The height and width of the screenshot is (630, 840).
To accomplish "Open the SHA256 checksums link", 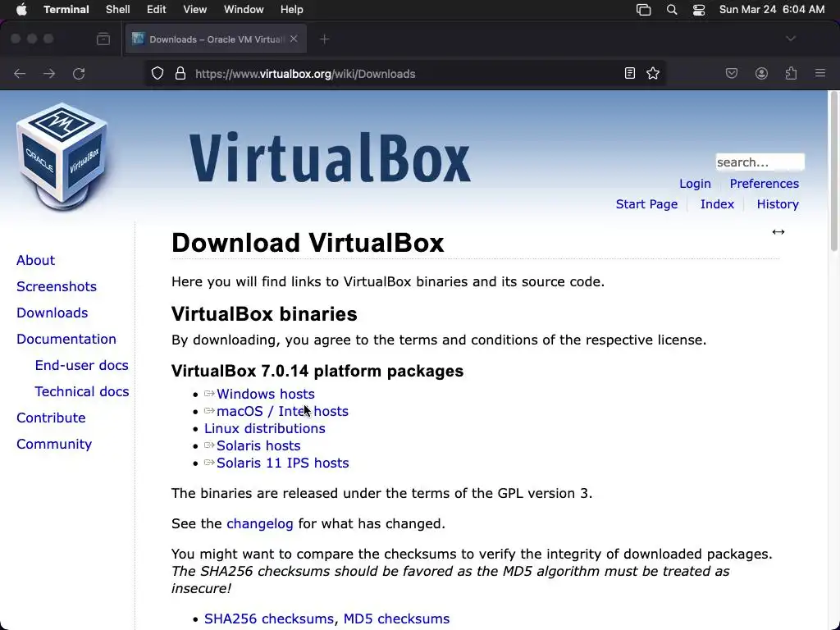I will [268, 619].
